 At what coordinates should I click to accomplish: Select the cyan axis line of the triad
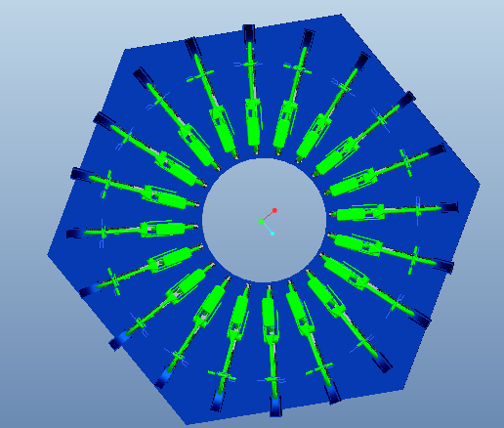267,228
